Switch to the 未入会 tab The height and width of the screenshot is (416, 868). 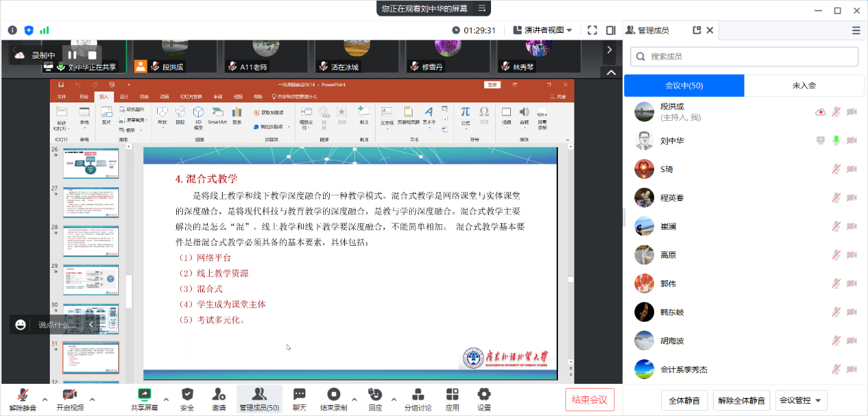click(804, 85)
